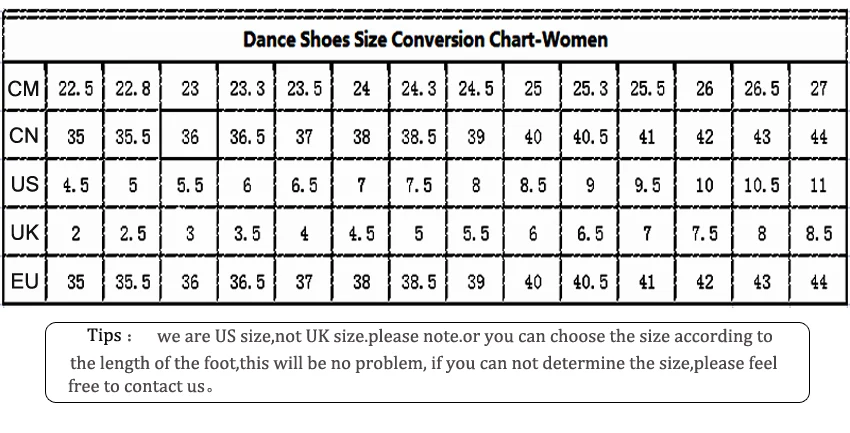Choose the 35 cell in the EU row

pos(76,282)
